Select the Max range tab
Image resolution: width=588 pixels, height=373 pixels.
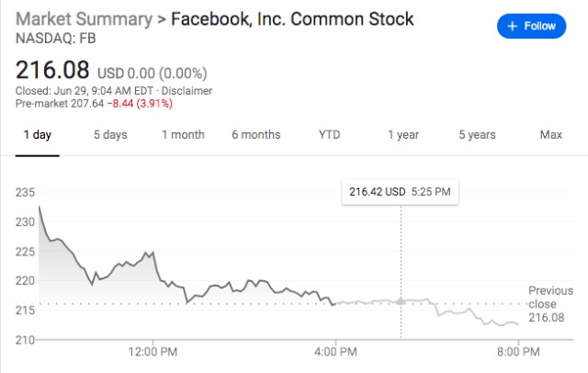(551, 135)
